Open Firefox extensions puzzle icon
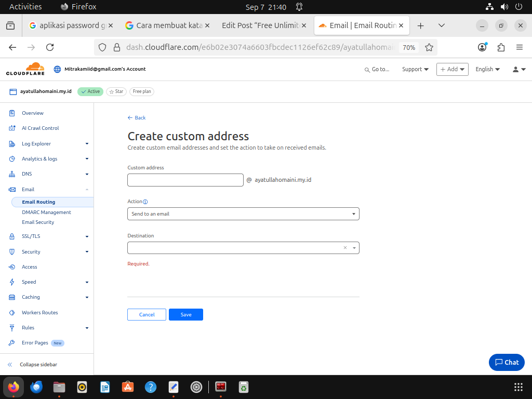532x399 pixels. click(x=501, y=47)
